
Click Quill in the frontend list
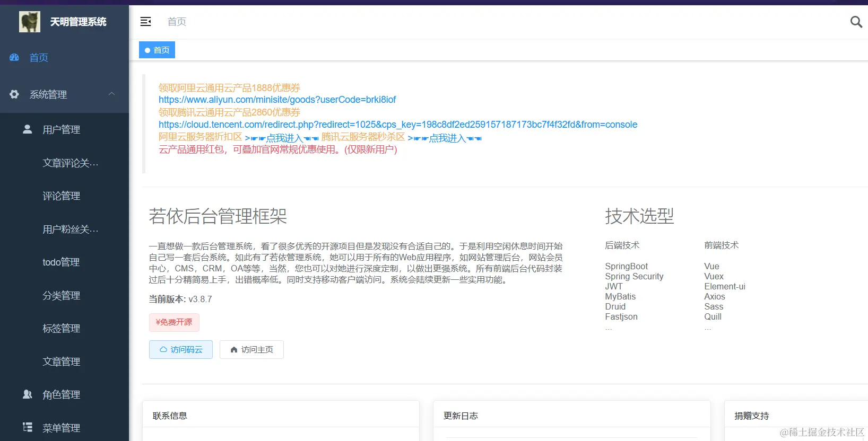713,316
